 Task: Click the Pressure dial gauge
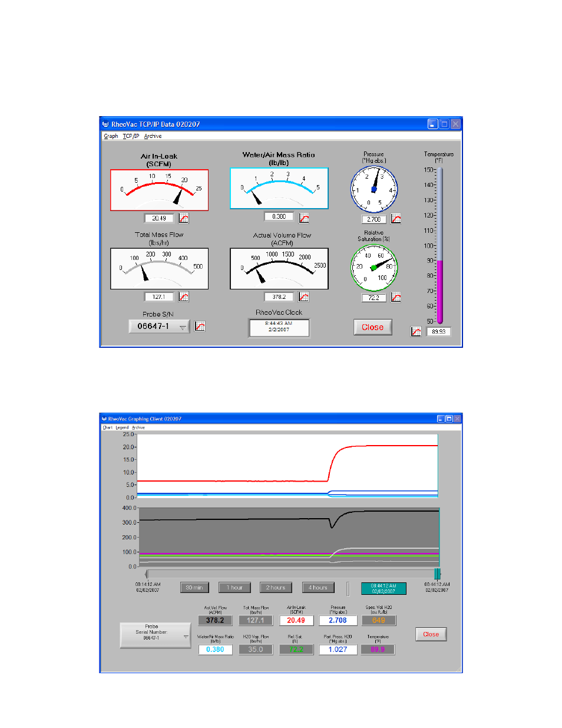374,189
